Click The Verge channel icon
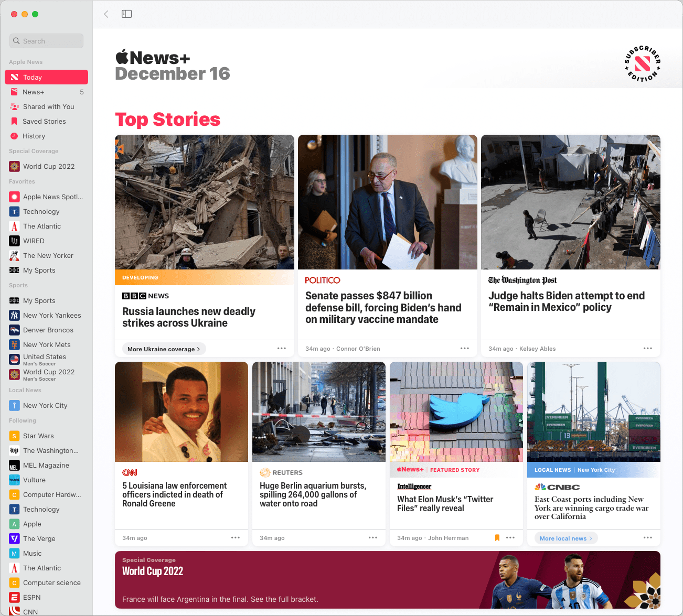Screen dimensions: 683x616 tap(14, 538)
